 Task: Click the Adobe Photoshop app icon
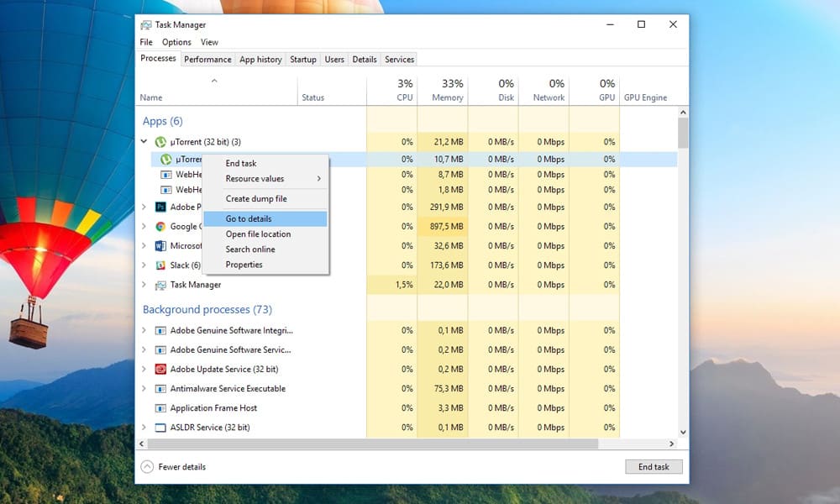pos(160,207)
